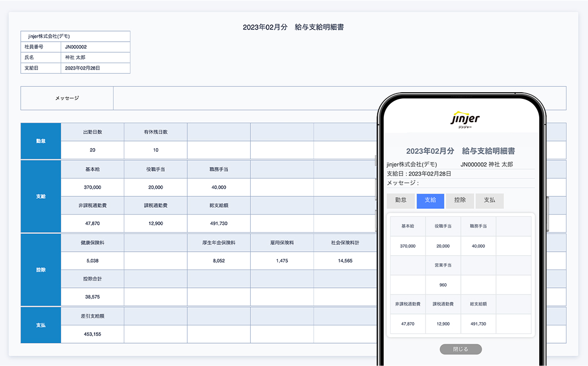This screenshot has height=366, width=588.
Task: Click the blue 支給 section header in the desktop table
Action: click(40, 196)
